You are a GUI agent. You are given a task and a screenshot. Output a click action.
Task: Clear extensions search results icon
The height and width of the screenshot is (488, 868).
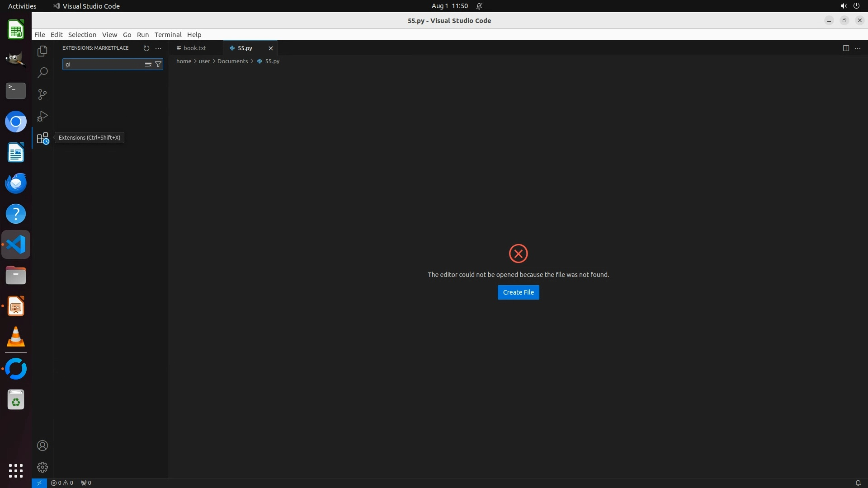[148, 64]
